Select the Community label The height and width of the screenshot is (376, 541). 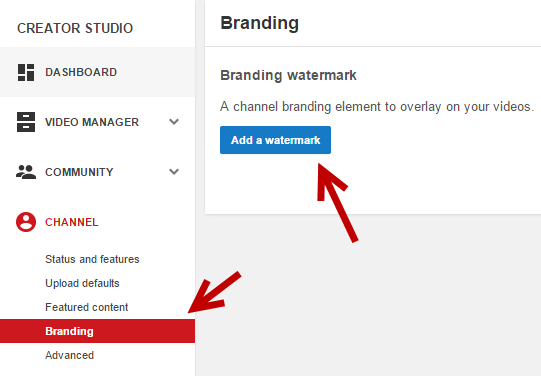coord(79,172)
